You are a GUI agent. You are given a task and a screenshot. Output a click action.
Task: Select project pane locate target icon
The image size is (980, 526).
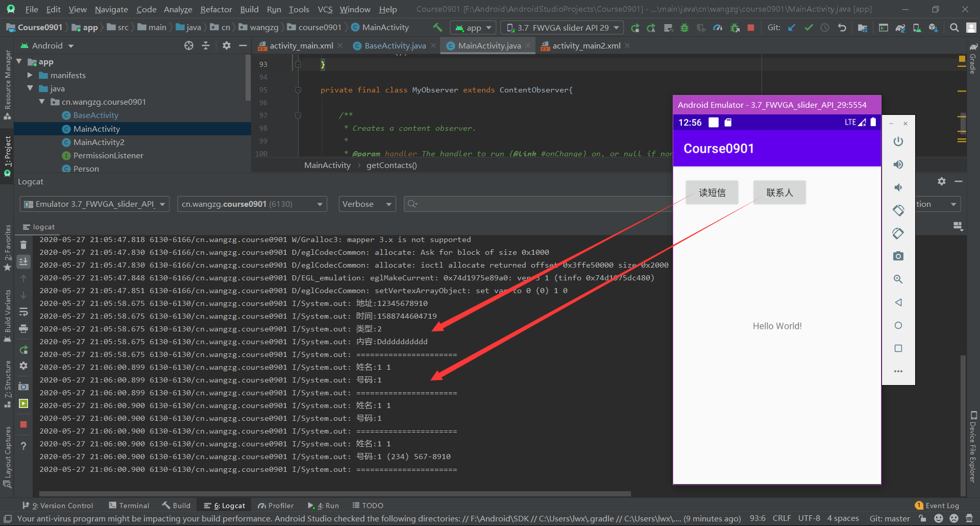coord(189,45)
